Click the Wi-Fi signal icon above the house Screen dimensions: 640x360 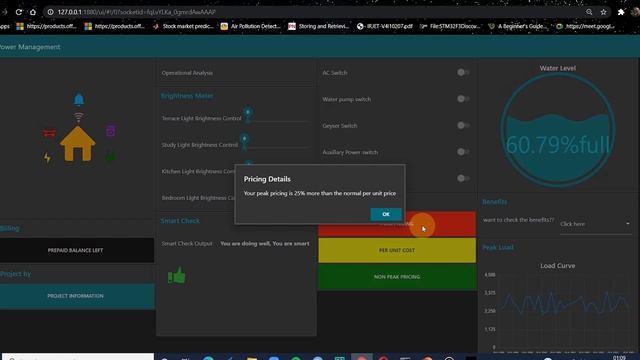coord(78,118)
